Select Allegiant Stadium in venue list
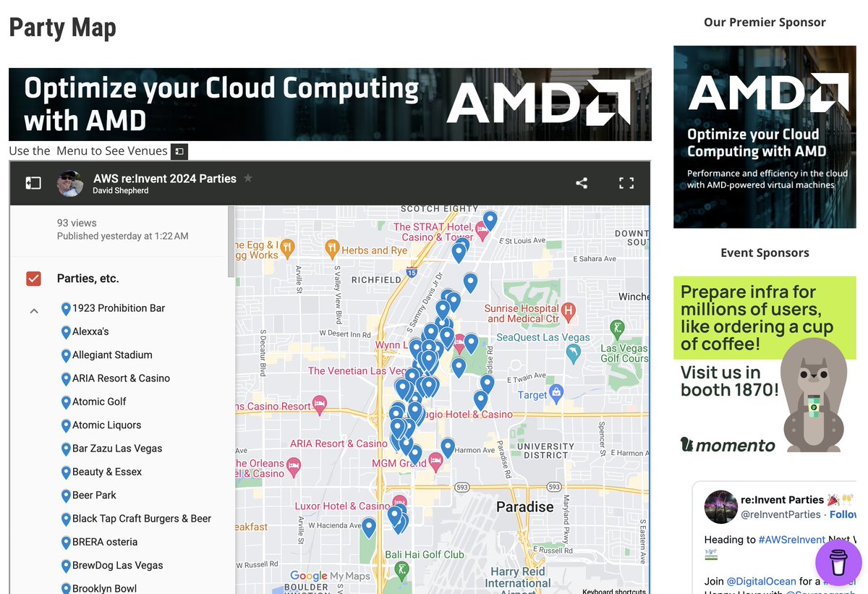 [112, 355]
